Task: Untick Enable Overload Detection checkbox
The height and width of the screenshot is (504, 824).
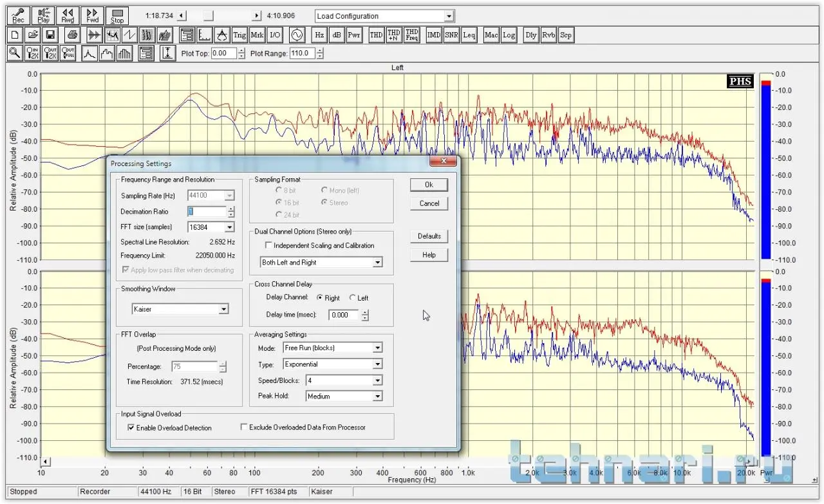Action: pyautogui.click(x=131, y=427)
